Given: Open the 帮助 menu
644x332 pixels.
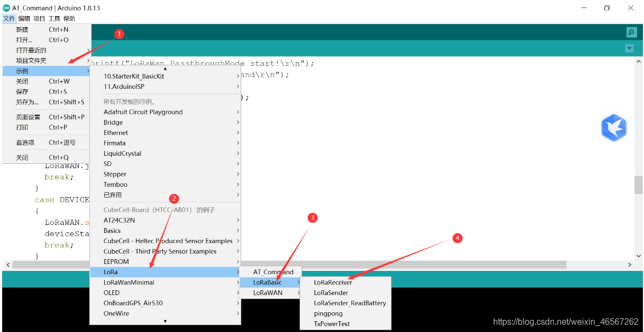Looking at the screenshot, I should (x=69, y=18).
